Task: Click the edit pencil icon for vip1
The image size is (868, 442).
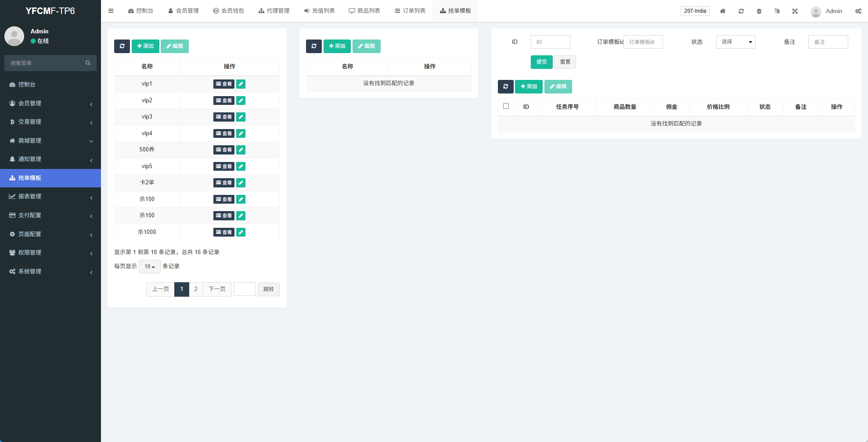Action: tap(241, 84)
